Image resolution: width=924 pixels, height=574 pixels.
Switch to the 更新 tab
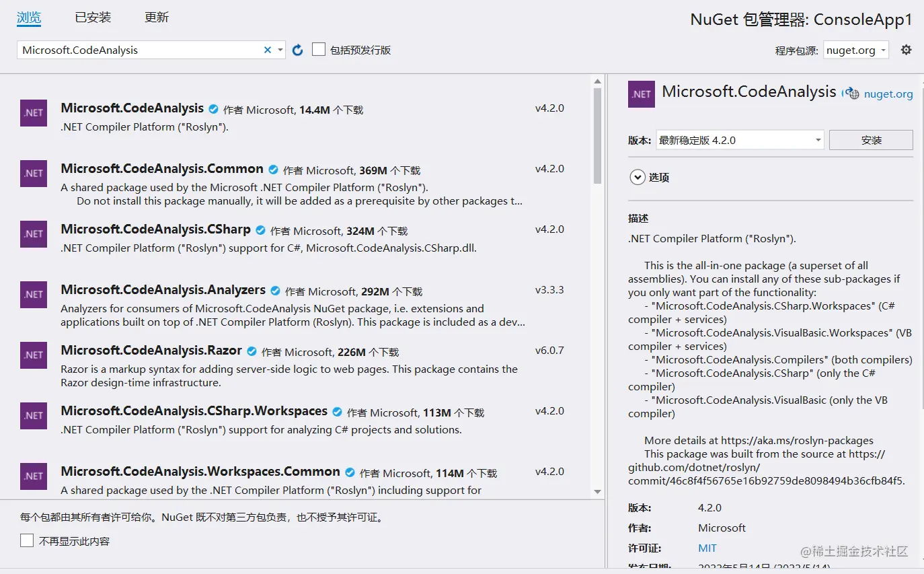157,17
